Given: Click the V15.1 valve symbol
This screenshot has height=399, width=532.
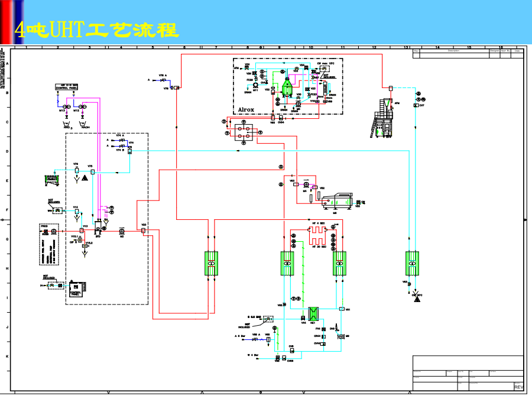Looking at the screenshot, I should [x=80, y=239].
